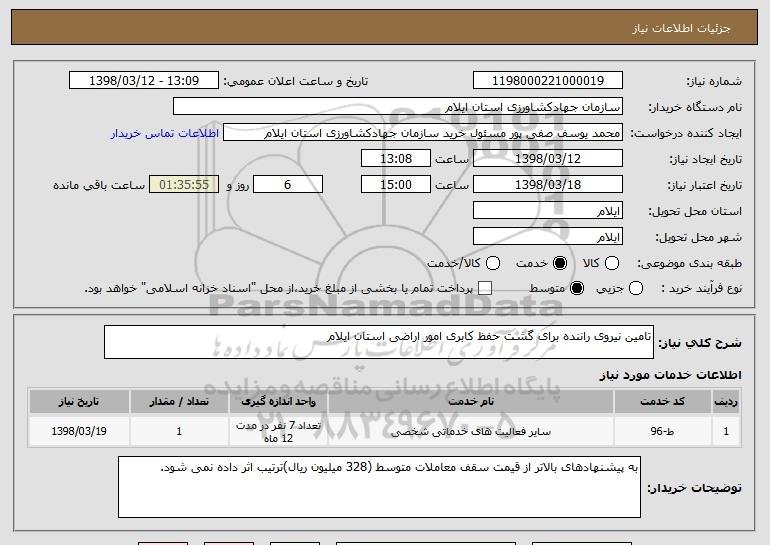Click the unit cell تعداد 7 نفر
Viewport: 770px width, 545px height.
[x=278, y=431]
